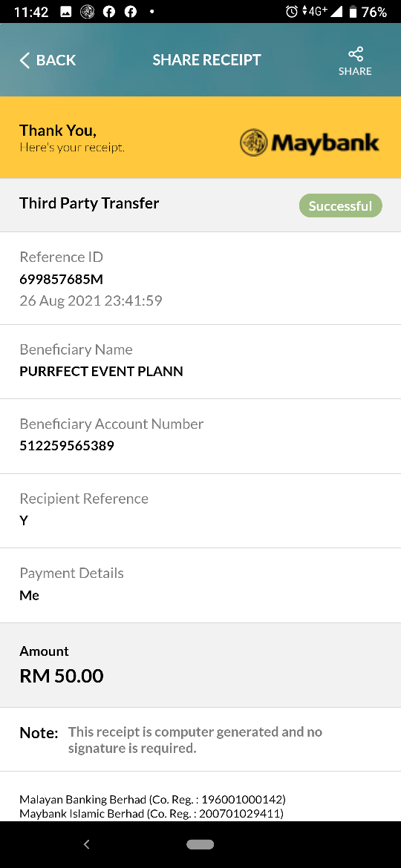Viewport: 401px width, 868px height.
Task: Tap the Android back navigation arrow
Action: click(x=86, y=844)
